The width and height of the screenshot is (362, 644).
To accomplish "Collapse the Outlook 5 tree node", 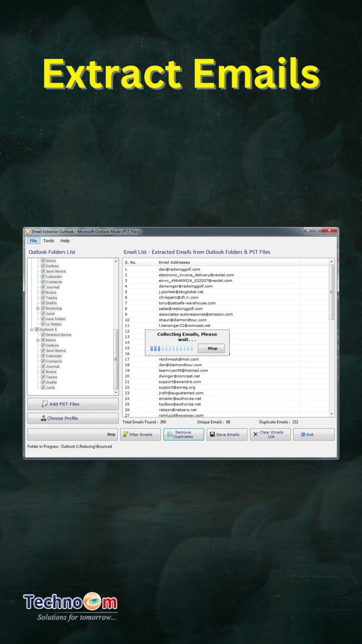I will click(x=32, y=329).
